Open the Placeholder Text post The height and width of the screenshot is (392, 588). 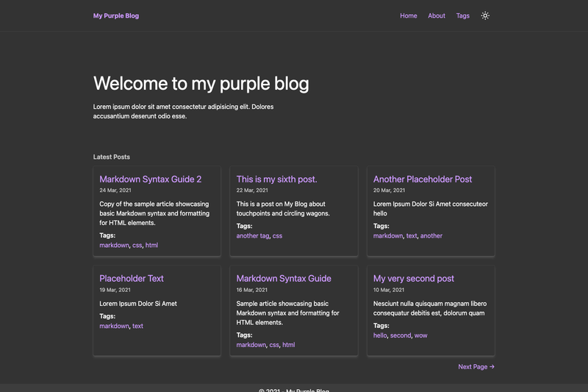coord(132,278)
